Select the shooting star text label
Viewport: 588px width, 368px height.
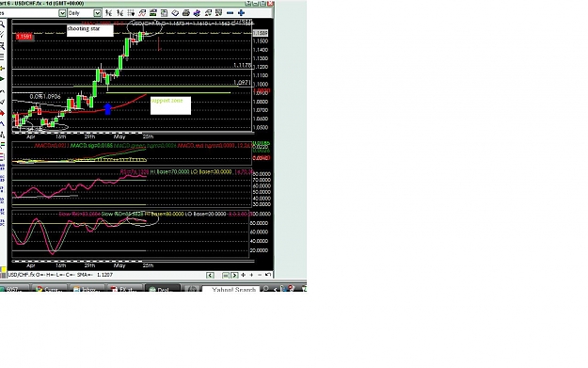90,30
